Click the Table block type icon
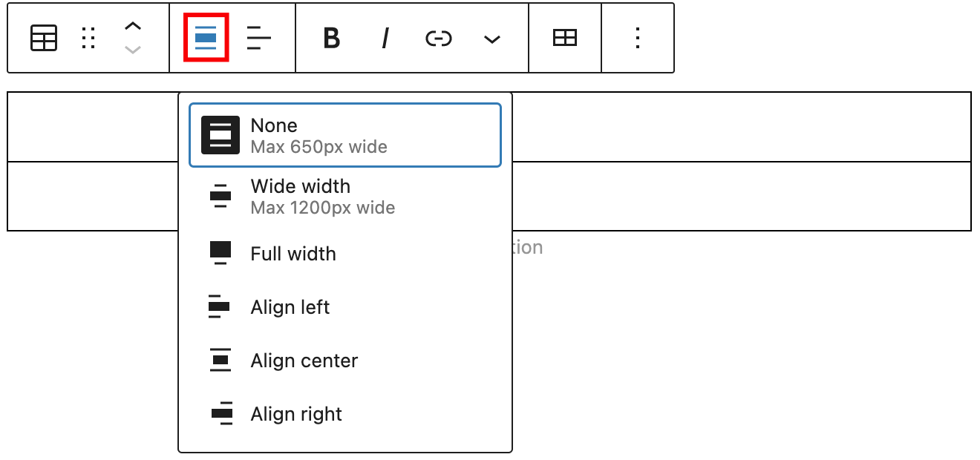The width and height of the screenshot is (980, 460). tap(43, 38)
